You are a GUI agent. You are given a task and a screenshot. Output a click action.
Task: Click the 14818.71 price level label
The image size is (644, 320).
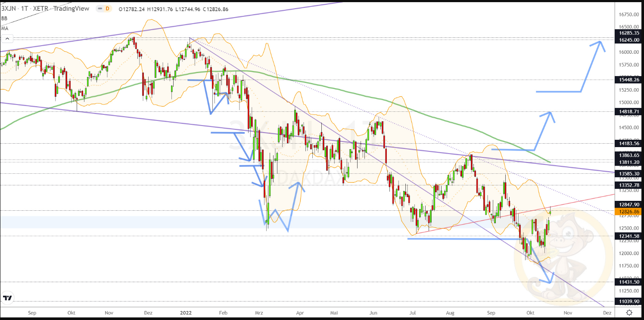point(629,111)
